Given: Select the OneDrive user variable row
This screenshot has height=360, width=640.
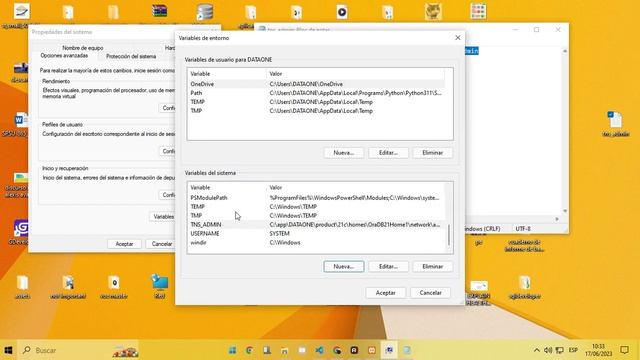Looking at the screenshot, I should pos(316,84).
